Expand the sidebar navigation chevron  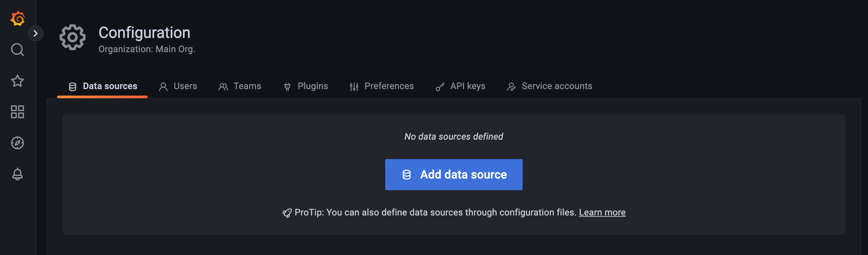[35, 33]
